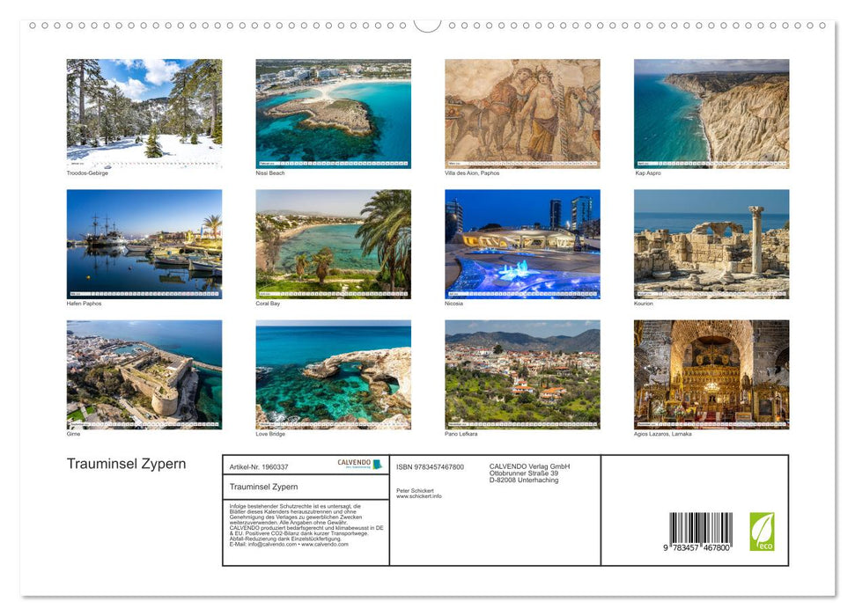Click the calendar strip on the Girne image
Image resolution: width=855 pixels, height=616 pixels.
[x=144, y=424]
